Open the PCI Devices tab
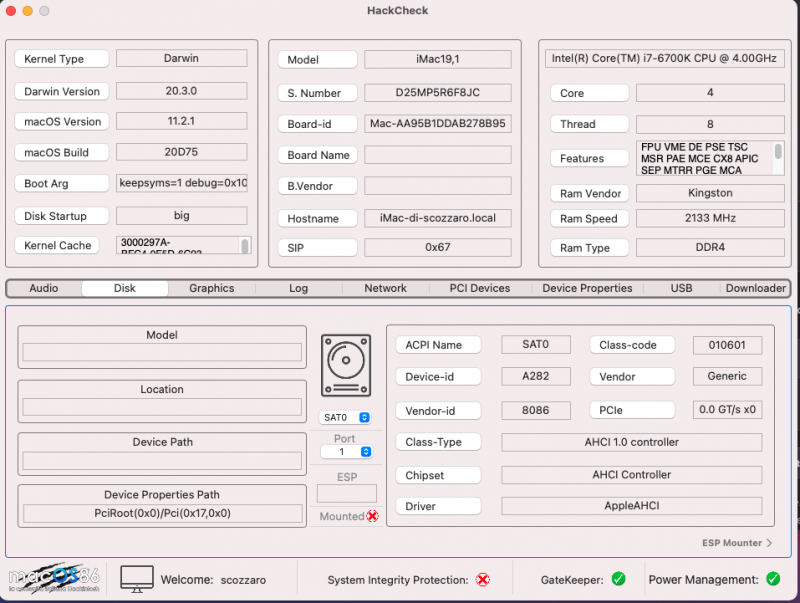This screenshot has width=800, height=603. pos(482,288)
